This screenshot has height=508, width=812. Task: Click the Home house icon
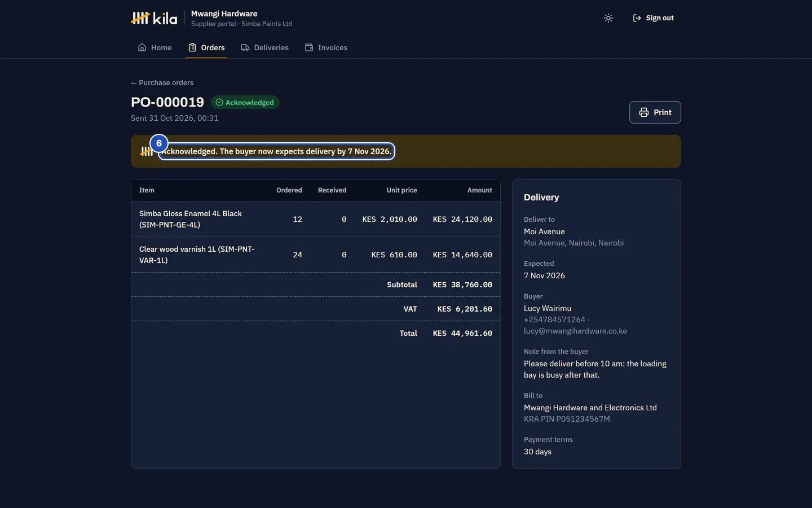point(142,47)
